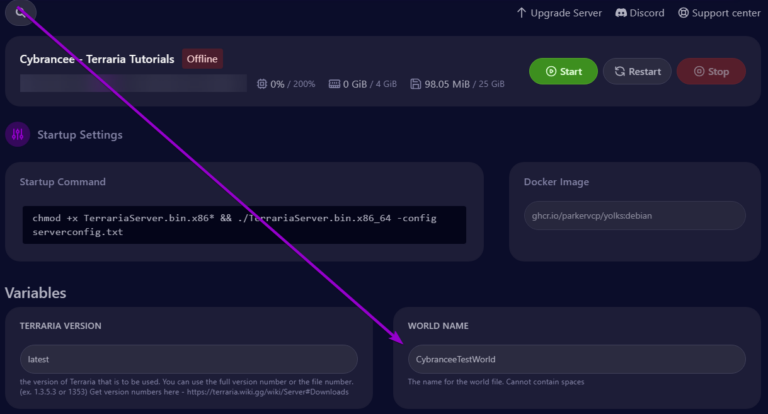Click the Docker Image field
This screenshot has width=768, height=414.
tap(635, 216)
